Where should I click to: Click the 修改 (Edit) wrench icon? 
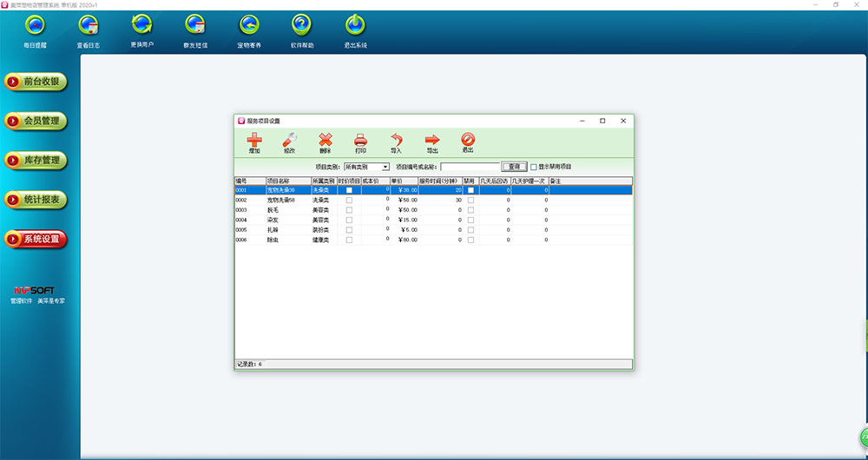(290, 141)
